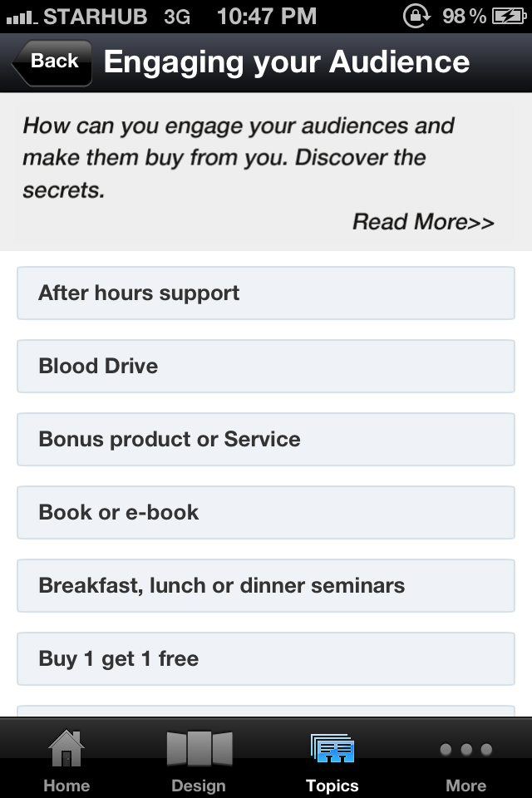The height and width of the screenshot is (798, 532).
Task: Choose the Book or e-book topic
Action: coord(266,513)
